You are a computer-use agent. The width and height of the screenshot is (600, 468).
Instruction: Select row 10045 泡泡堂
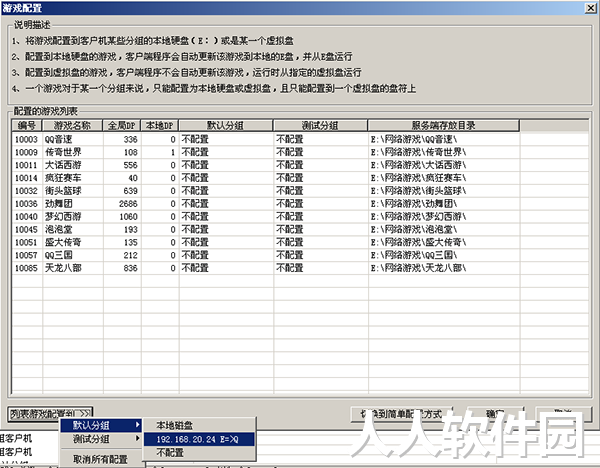click(x=300, y=229)
